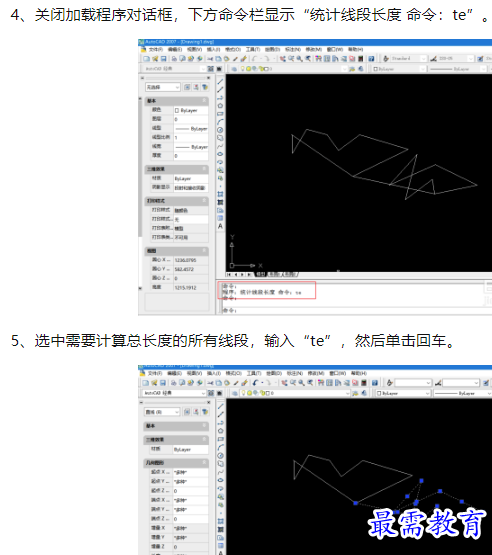Open Layer Properties Manager in step 4 screenshot
This screenshot has width=492, height=555.
click(x=234, y=69)
